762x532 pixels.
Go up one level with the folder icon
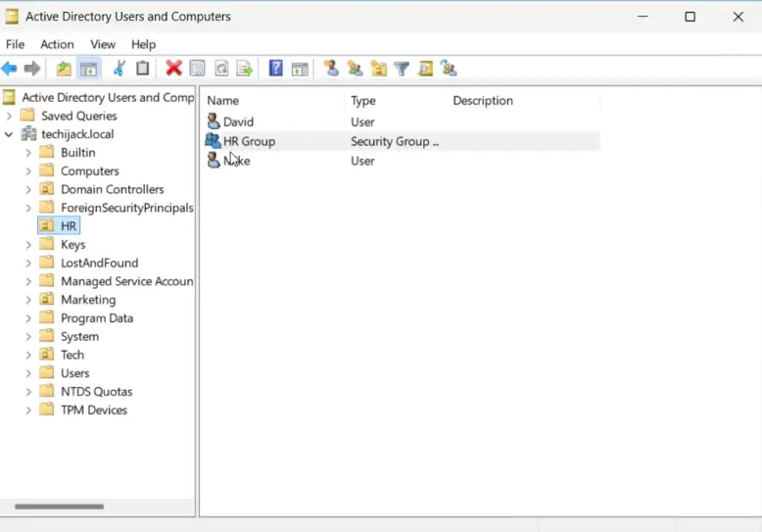pyautogui.click(x=64, y=69)
